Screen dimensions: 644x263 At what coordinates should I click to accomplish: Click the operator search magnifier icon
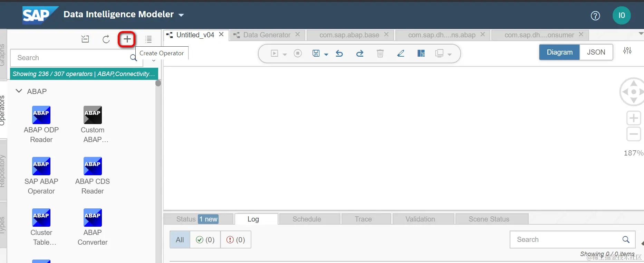click(133, 58)
